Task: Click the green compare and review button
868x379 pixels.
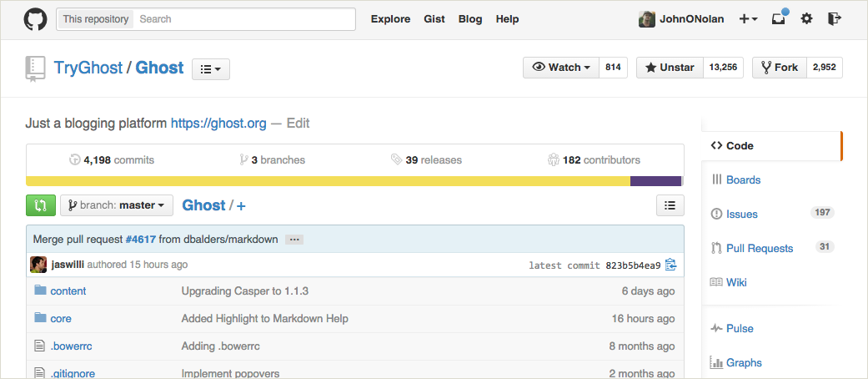Action: (40, 205)
